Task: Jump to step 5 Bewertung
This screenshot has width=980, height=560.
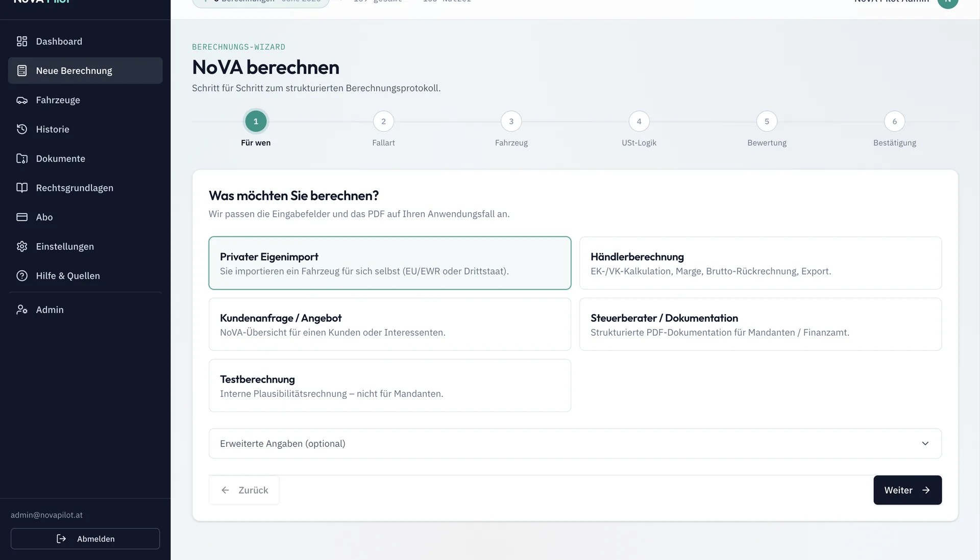Action: click(x=767, y=121)
